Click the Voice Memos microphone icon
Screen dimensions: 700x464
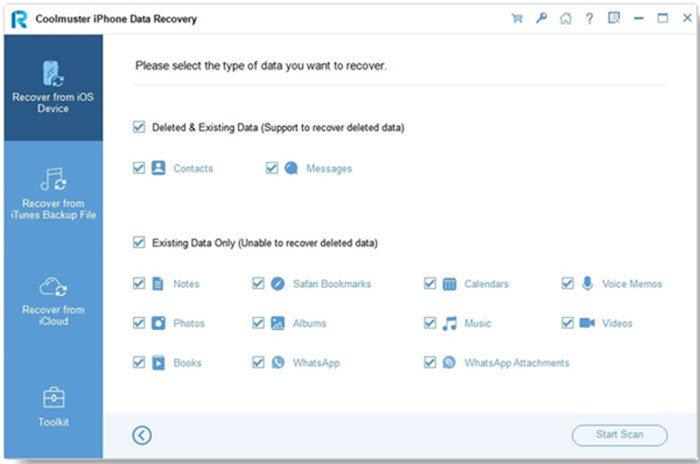tap(587, 283)
